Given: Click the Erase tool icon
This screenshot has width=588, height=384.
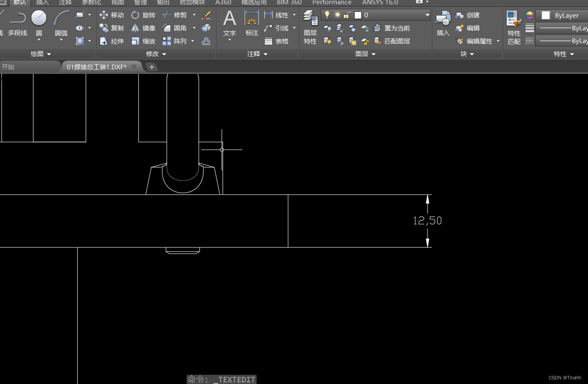Looking at the screenshot, I should point(206,15).
